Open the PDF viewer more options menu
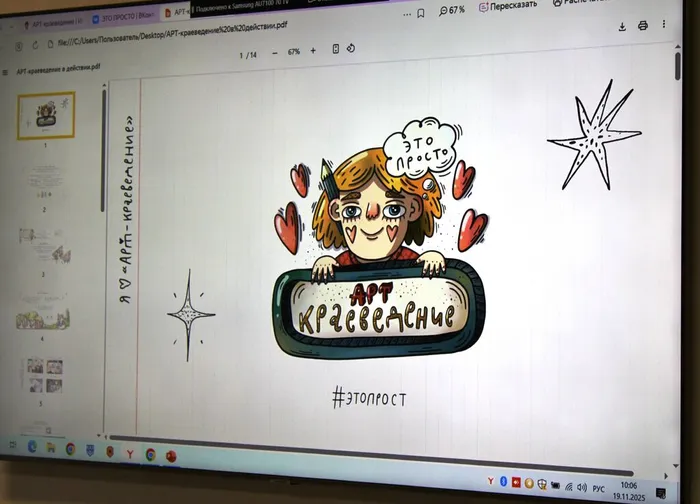Viewport: 700px width, 504px height. [664, 25]
